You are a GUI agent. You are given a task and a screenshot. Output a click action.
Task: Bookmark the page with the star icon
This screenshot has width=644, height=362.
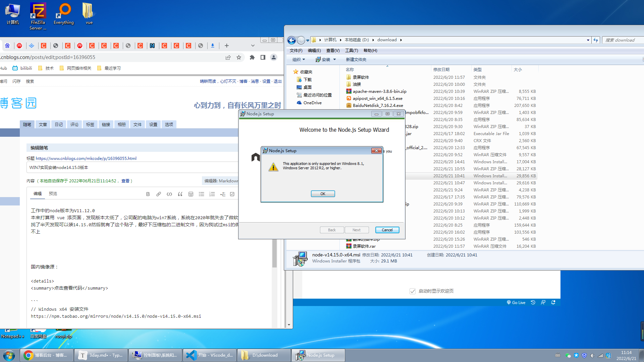(x=239, y=57)
